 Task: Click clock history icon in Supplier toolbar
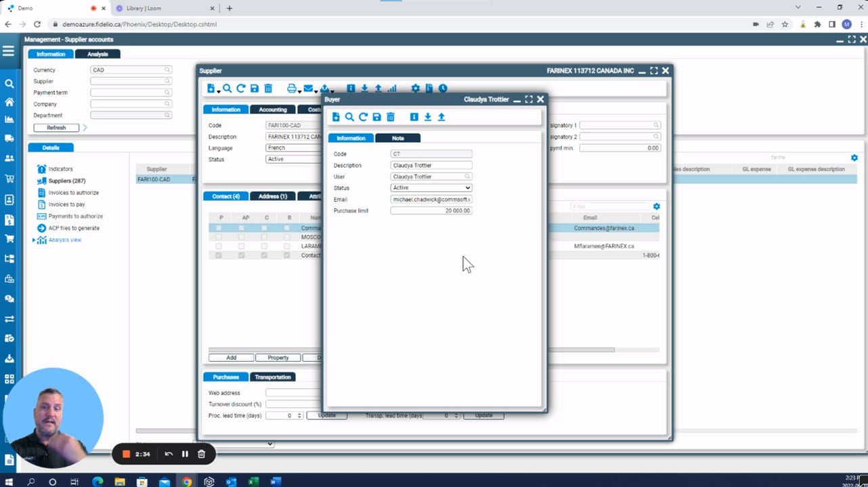point(443,89)
